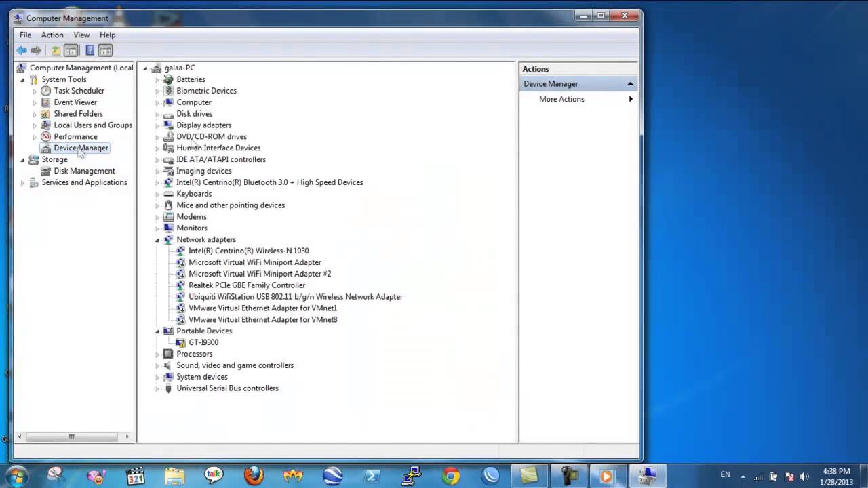The height and width of the screenshot is (488, 868).
Task: Click the Event Viewer icon
Action: (x=45, y=102)
